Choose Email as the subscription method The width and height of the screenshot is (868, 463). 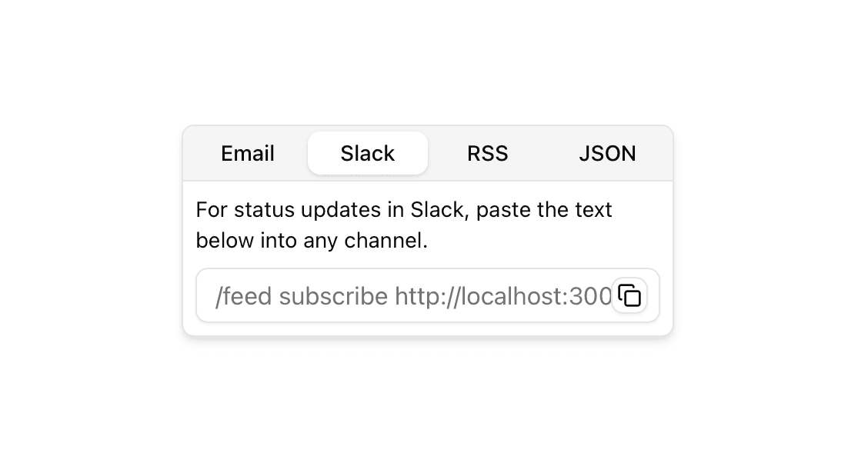(x=247, y=153)
